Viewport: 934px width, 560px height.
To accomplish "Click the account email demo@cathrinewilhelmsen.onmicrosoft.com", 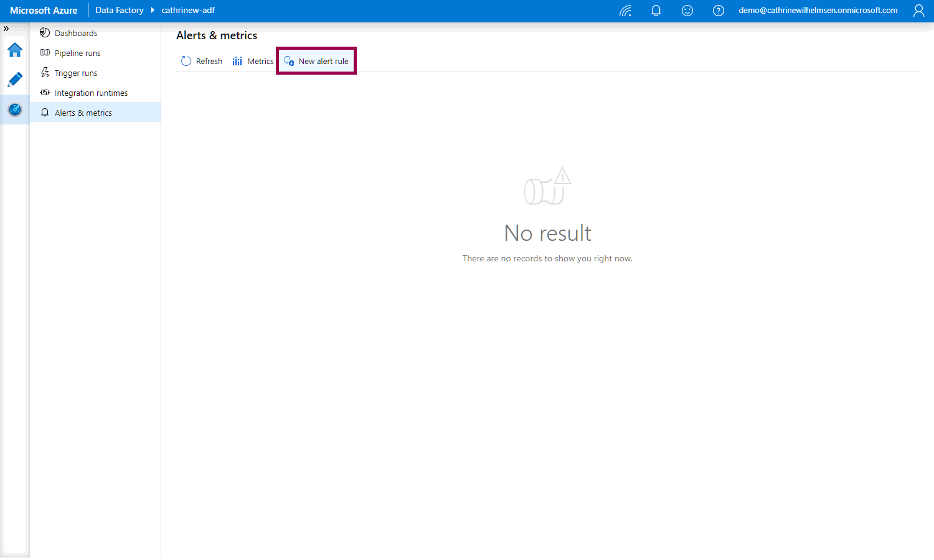I will 818,11.
